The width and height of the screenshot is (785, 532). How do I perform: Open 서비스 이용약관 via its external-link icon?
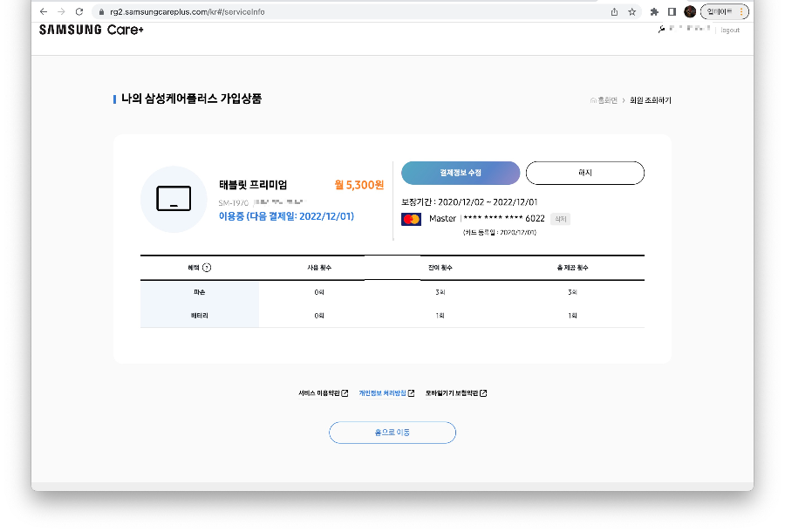click(345, 392)
